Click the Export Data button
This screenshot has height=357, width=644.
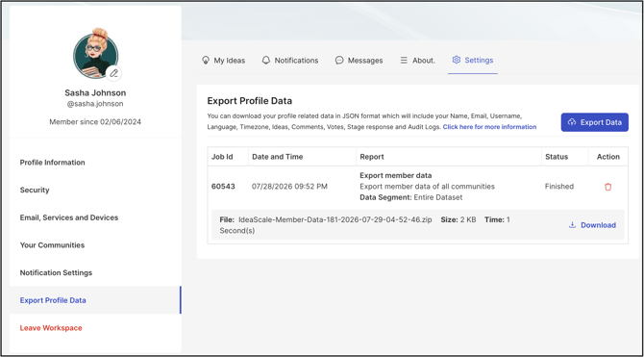click(x=595, y=122)
